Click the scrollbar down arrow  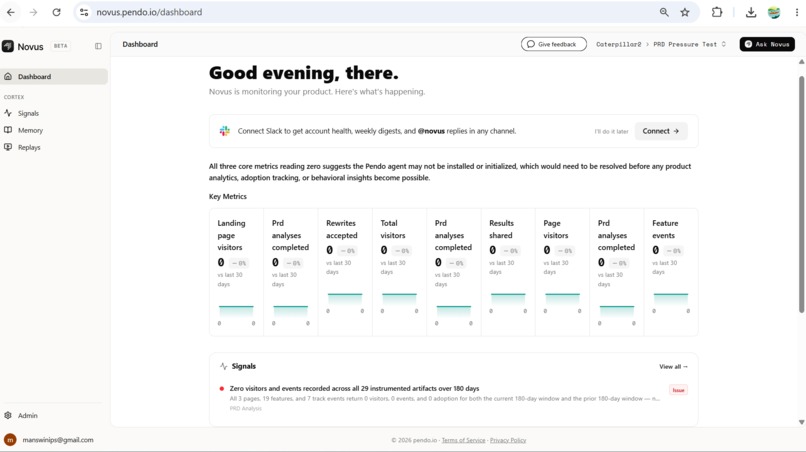801,422
